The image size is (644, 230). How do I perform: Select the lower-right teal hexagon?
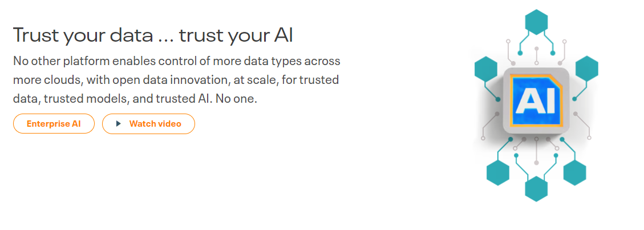coord(575,172)
